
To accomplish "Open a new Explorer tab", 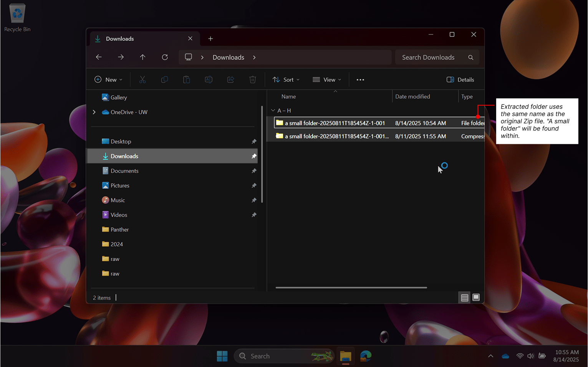I will 210,38.
